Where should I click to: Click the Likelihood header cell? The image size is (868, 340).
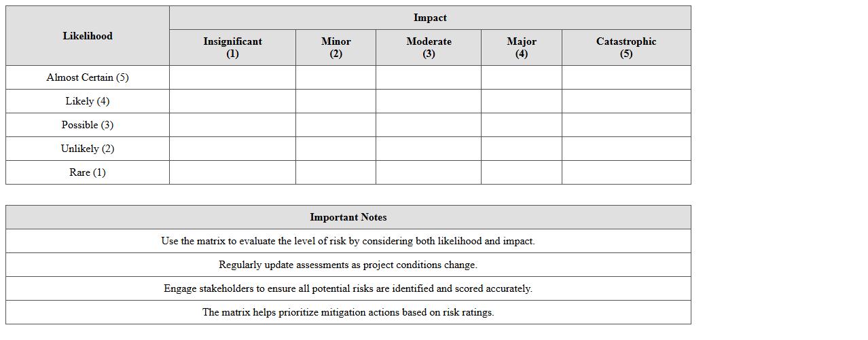coord(88,36)
